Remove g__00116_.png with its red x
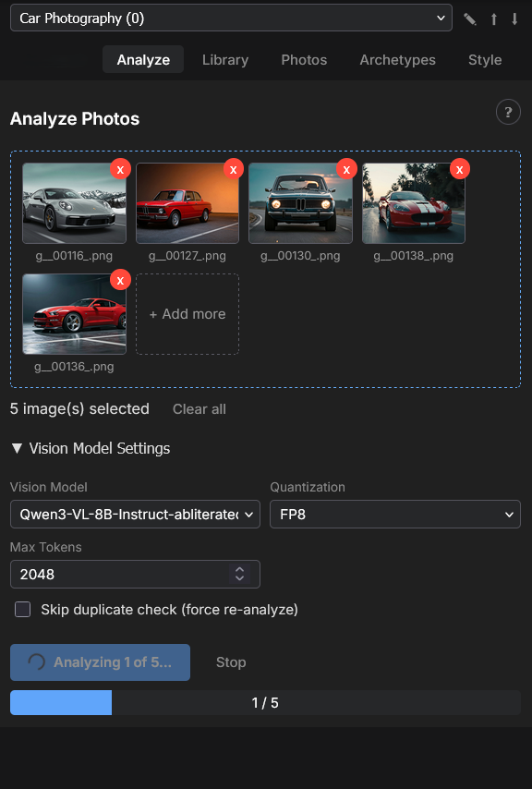This screenshot has width=532, height=789. click(120, 170)
